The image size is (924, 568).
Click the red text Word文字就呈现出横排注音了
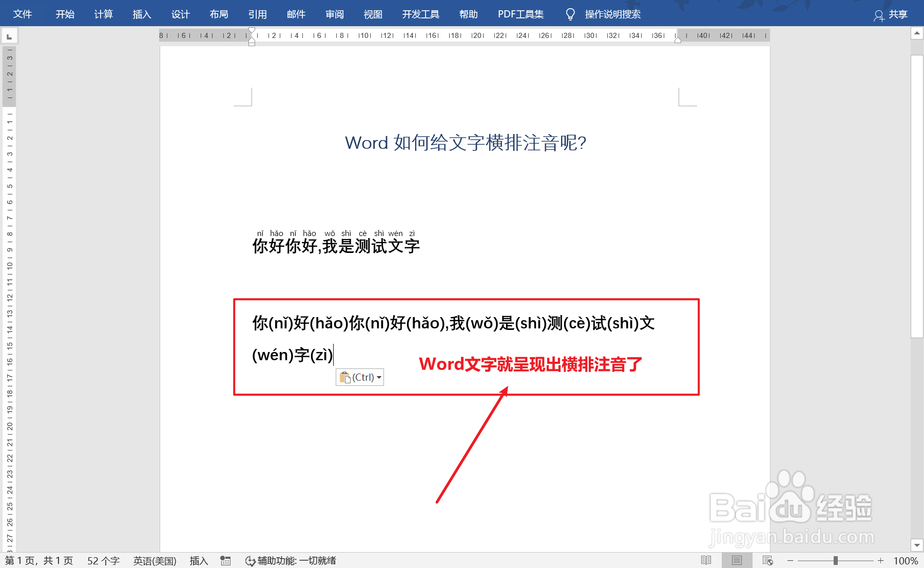531,364
